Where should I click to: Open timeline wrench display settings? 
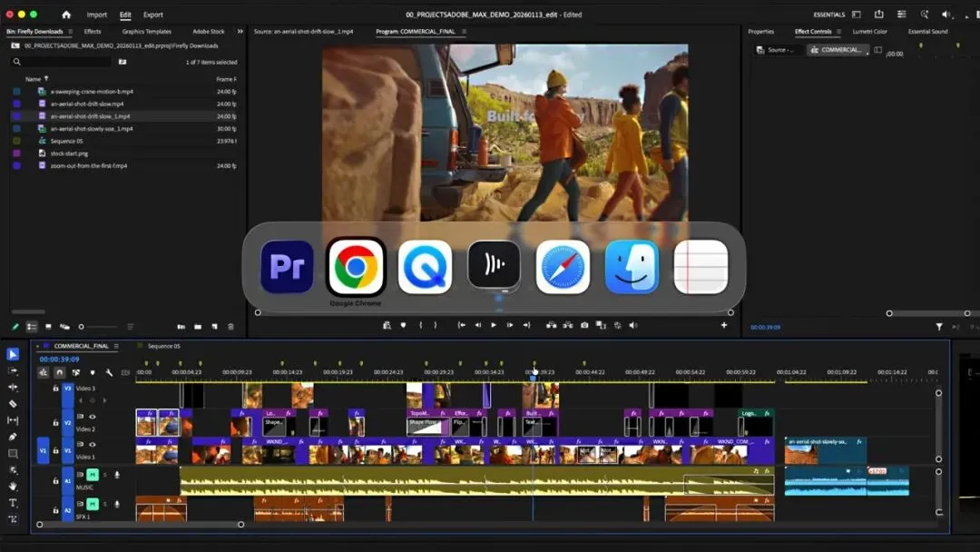109,372
